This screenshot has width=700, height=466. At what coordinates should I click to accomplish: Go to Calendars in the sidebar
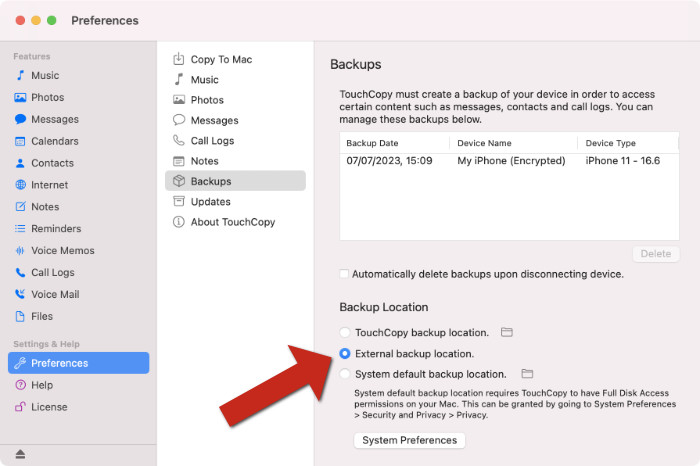47,141
